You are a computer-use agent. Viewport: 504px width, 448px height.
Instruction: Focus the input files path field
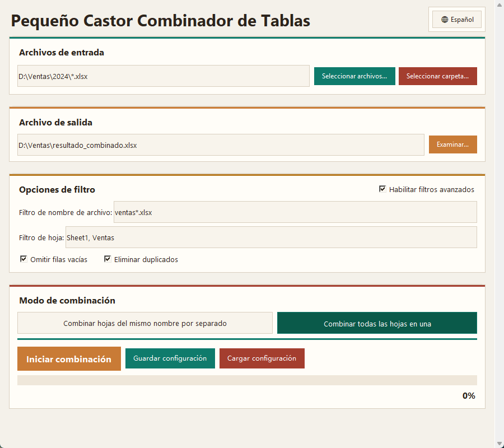click(164, 76)
